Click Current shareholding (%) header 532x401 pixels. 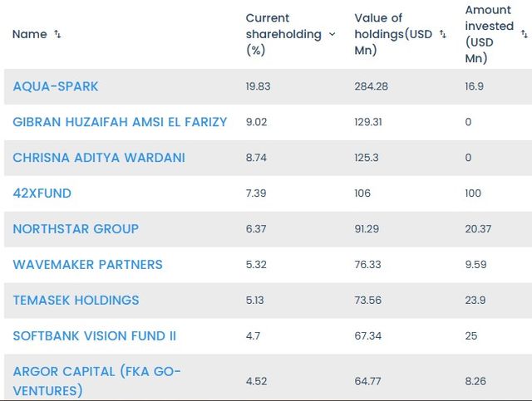(x=283, y=34)
